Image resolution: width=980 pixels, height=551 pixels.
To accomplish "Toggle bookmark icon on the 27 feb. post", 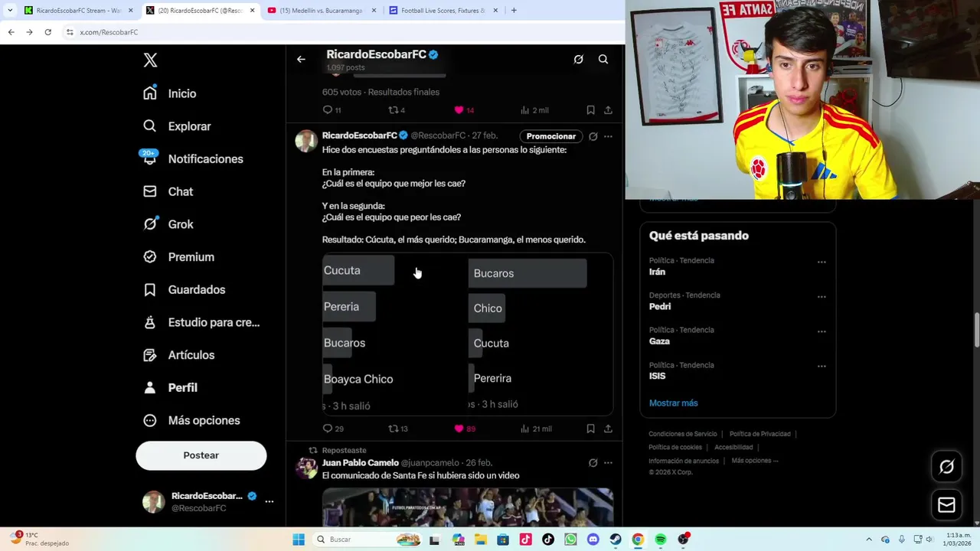I will click(x=590, y=429).
